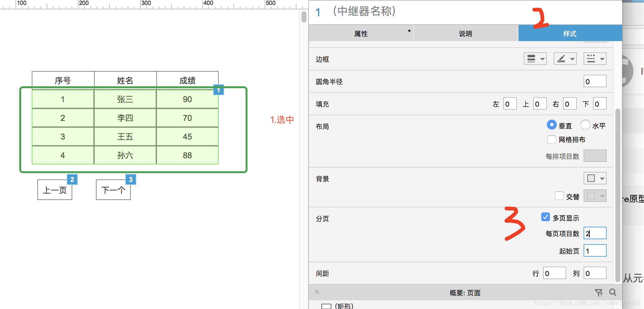
Task: Click the score cell 88
Action: 187,155
